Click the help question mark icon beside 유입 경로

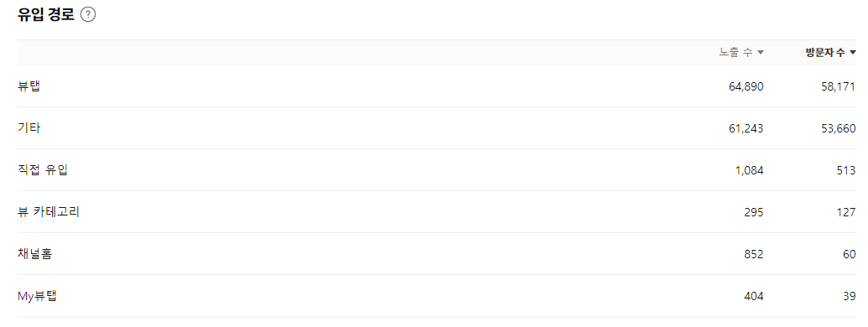tap(88, 15)
